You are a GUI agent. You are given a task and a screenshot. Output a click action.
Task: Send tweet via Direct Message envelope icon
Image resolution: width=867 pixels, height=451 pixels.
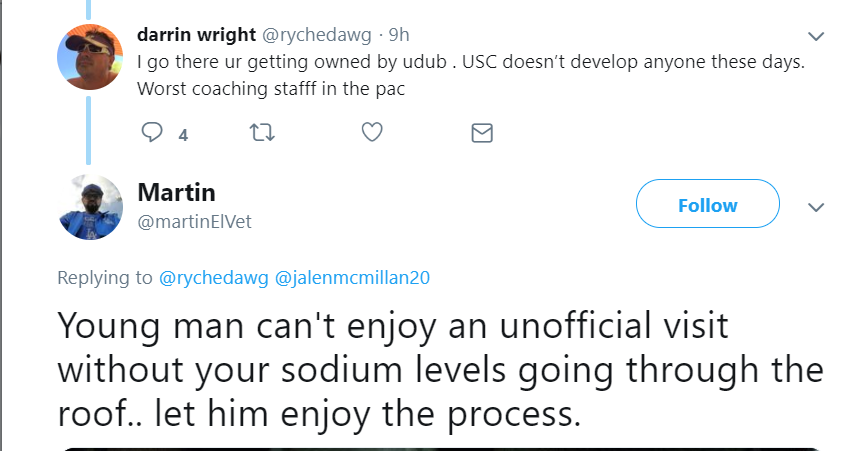[x=482, y=133]
